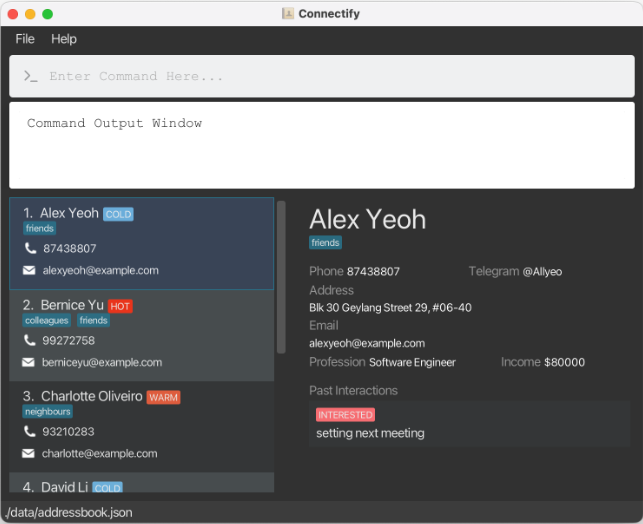Click phone number 93210283

point(68,431)
